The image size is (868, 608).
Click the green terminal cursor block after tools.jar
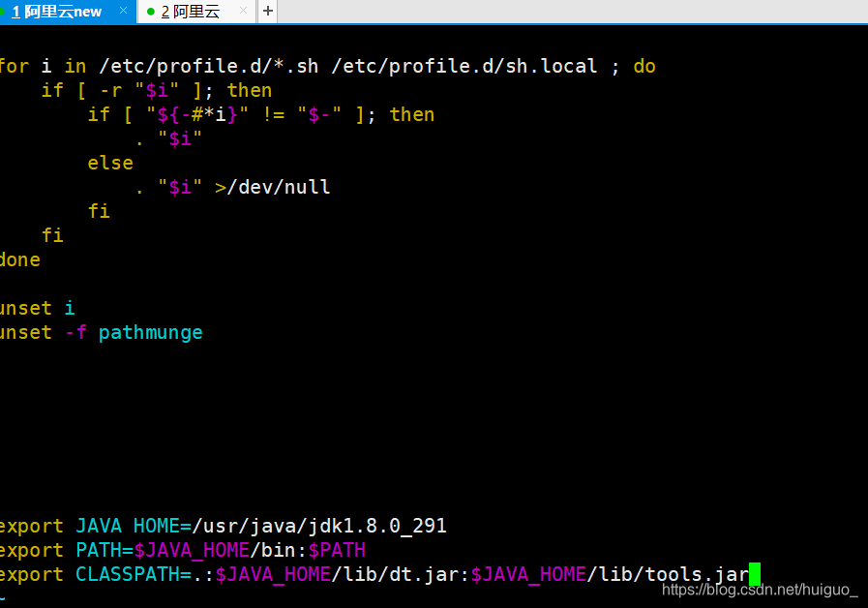755,574
